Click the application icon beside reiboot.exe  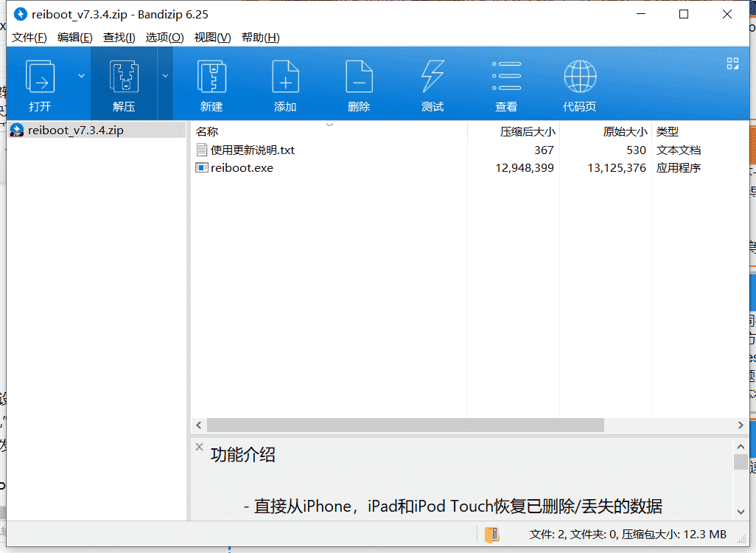202,168
